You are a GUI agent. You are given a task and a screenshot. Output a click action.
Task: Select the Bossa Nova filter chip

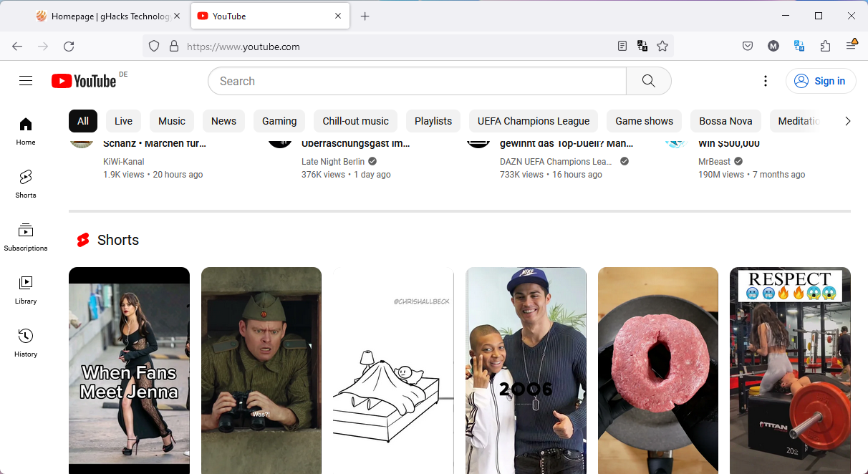point(725,121)
